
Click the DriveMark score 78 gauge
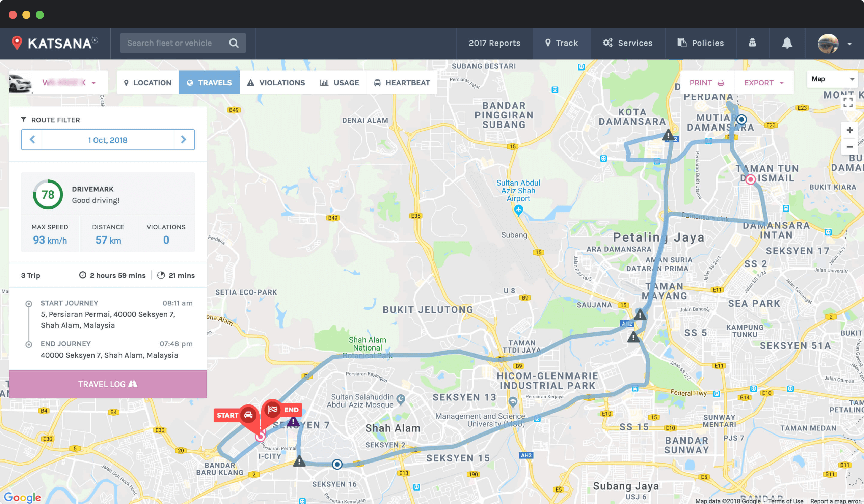48,194
